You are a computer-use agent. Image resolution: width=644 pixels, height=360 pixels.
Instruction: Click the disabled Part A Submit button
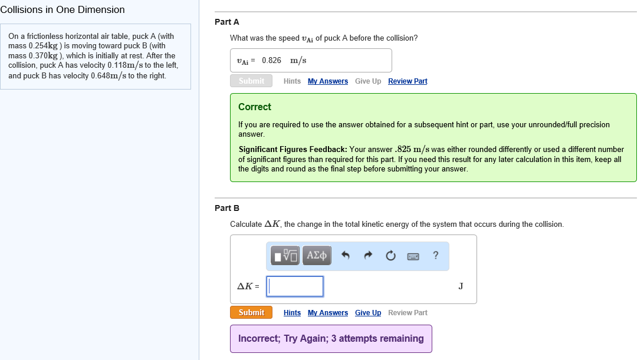(251, 81)
